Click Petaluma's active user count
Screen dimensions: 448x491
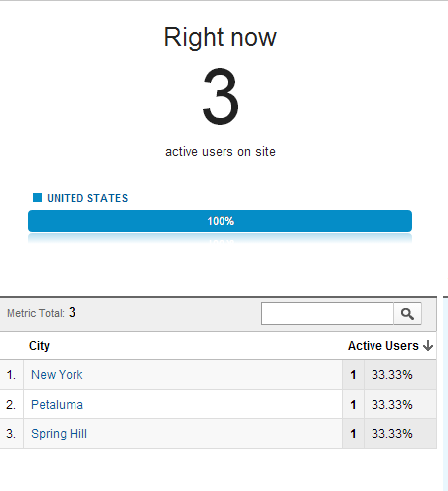353,405
